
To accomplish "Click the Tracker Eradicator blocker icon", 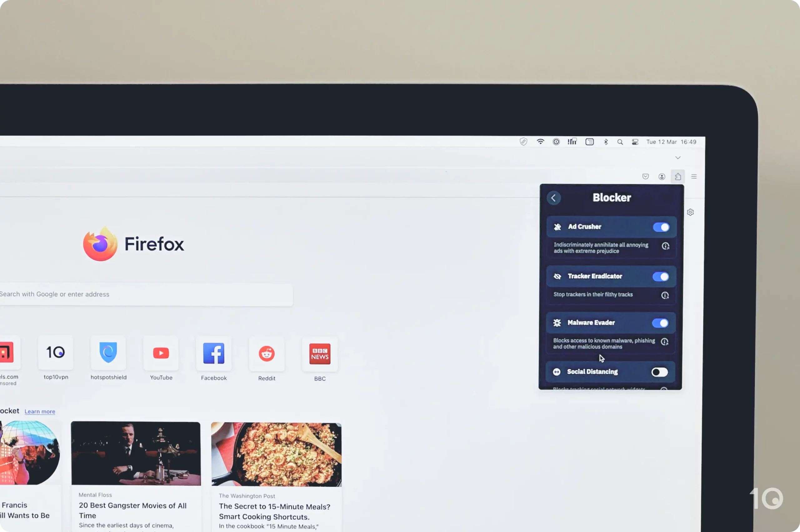I will point(557,276).
